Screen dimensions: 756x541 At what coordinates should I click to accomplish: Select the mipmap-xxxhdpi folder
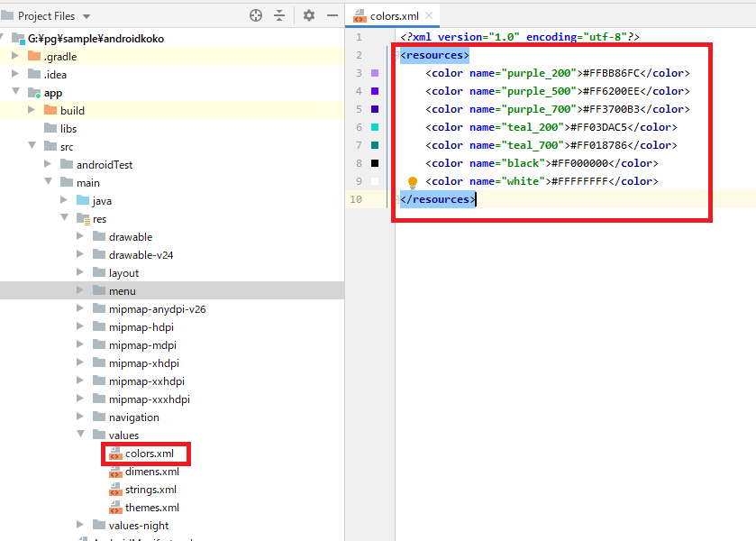(149, 399)
